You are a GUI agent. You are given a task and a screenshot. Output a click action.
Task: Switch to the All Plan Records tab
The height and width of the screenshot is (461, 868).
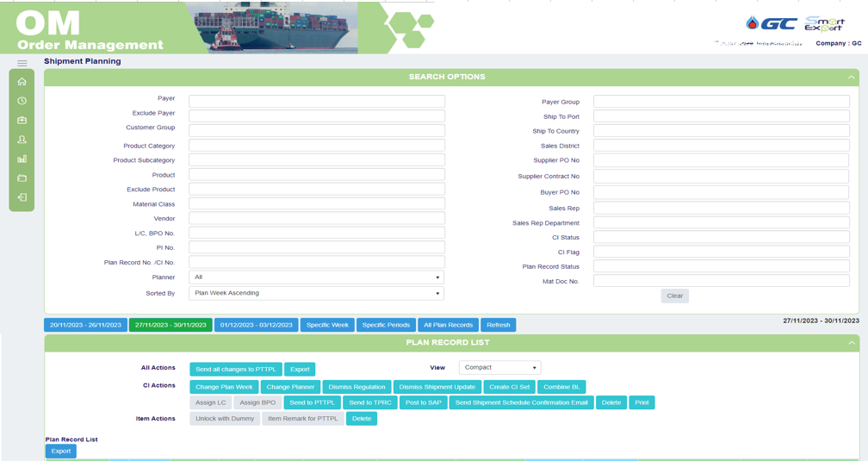point(448,325)
